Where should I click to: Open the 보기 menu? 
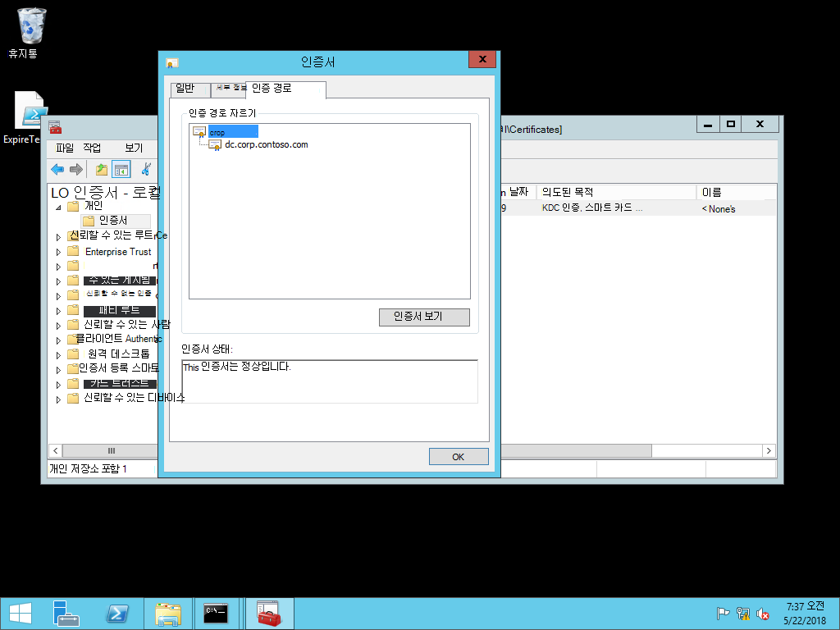[134, 148]
